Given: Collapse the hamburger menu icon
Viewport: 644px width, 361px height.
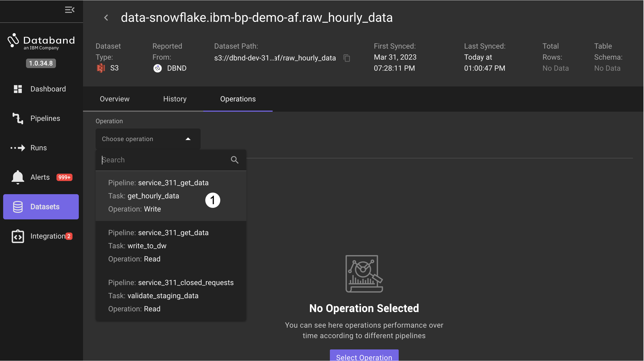Looking at the screenshot, I should coord(69,9).
